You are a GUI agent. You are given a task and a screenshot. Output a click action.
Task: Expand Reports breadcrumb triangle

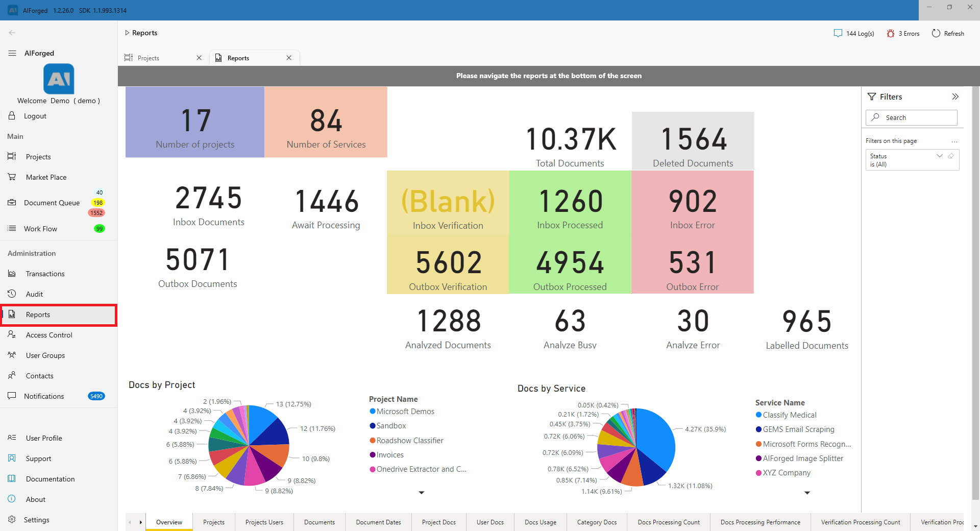127,33
